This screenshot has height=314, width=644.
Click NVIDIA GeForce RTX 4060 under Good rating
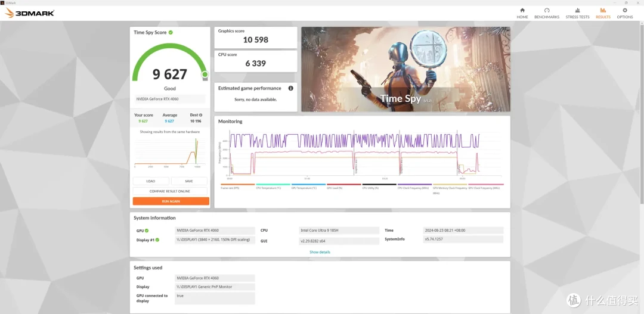point(169,99)
